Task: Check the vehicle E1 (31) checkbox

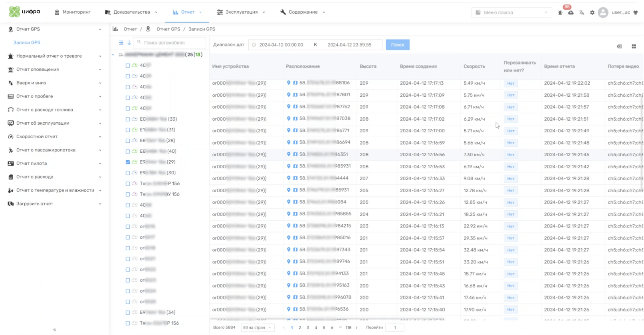Action: [x=128, y=130]
